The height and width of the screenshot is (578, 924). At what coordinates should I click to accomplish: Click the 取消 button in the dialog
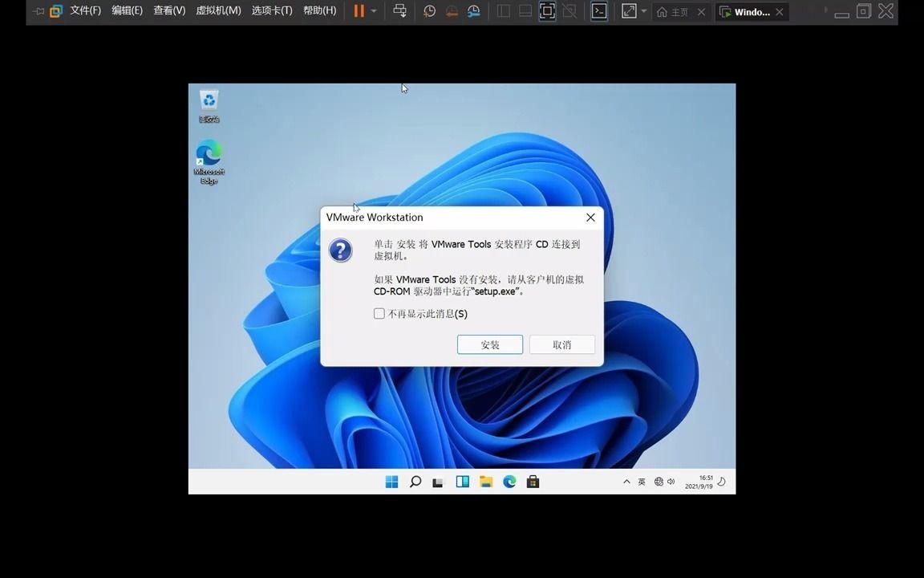pyautogui.click(x=562, y=345)
